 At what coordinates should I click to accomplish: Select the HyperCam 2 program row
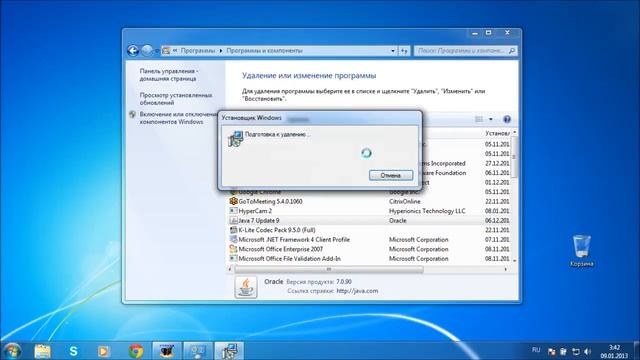(369, 211)
